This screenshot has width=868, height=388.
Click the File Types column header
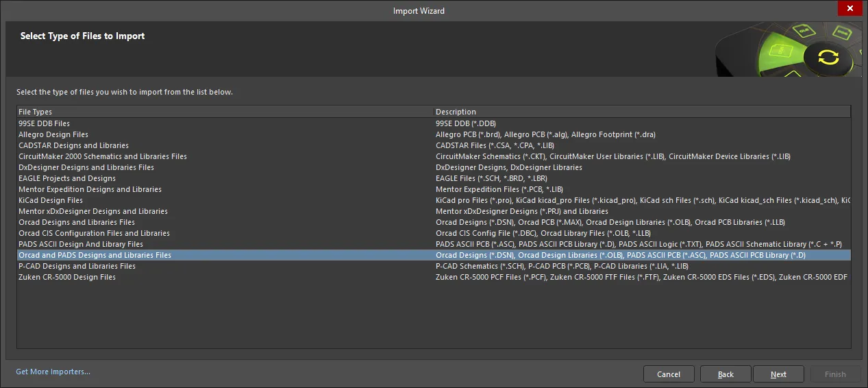pos(225,112)
